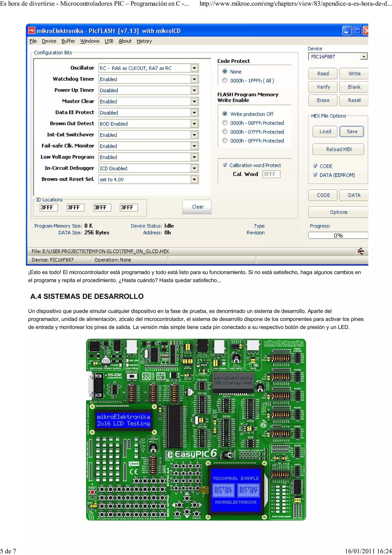Click the 0% progress bar

[338, 235]
